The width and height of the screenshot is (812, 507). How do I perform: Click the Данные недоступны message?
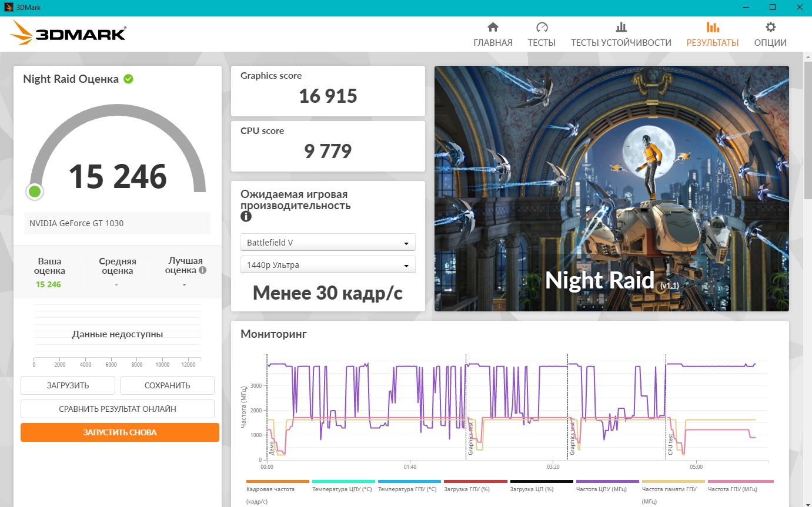(118, 334)
